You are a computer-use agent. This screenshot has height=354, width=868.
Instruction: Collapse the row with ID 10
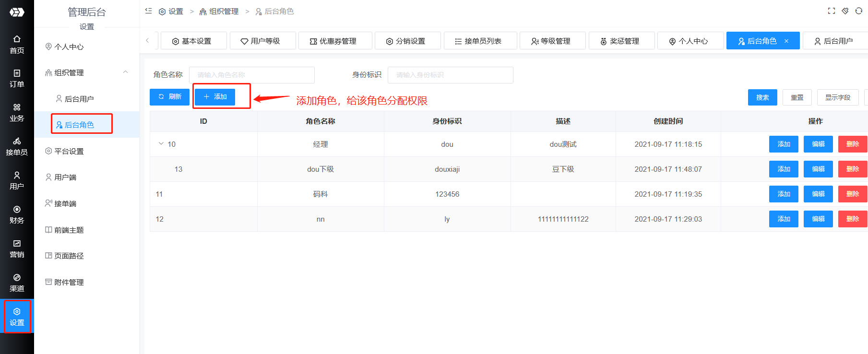[x=161, y=144]
